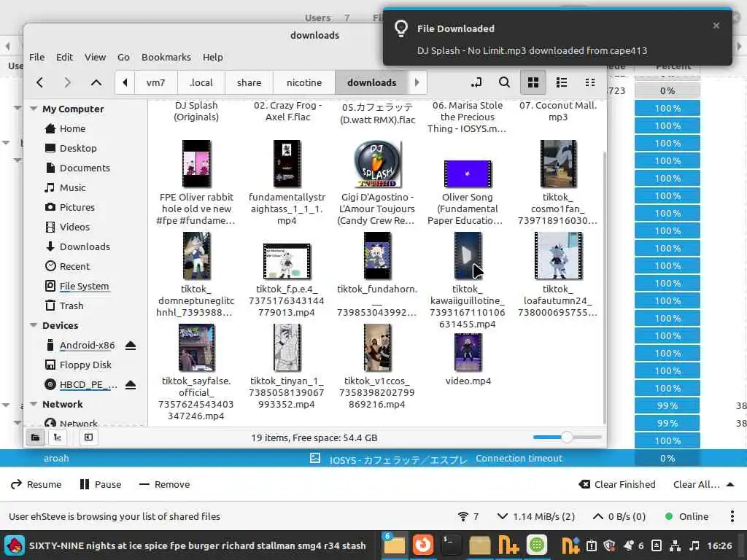Show places in the sidebar
Image resolution: width=747 pixels, height=560 pixels.
click(x=35, y=437)
